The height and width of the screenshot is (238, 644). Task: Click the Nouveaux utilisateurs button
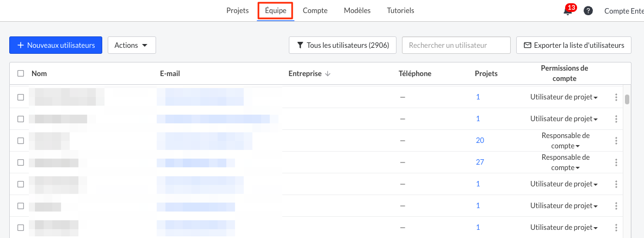point(55,45)
